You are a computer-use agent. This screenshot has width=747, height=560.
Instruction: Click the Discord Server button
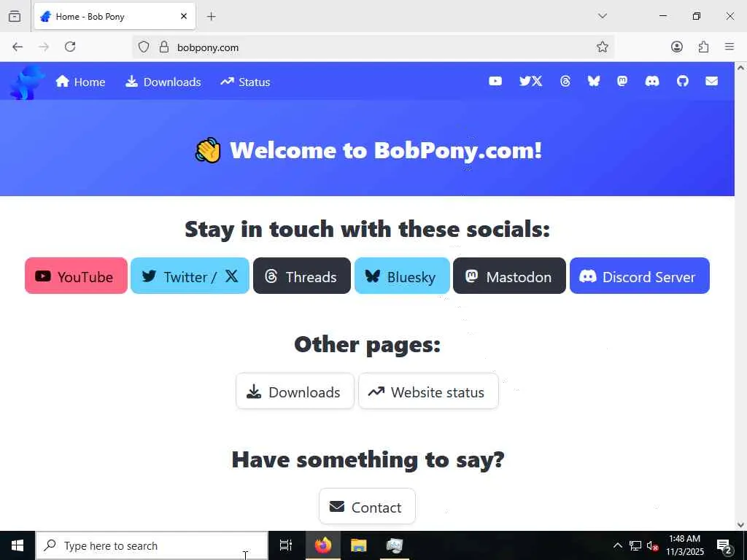point(640,276)
